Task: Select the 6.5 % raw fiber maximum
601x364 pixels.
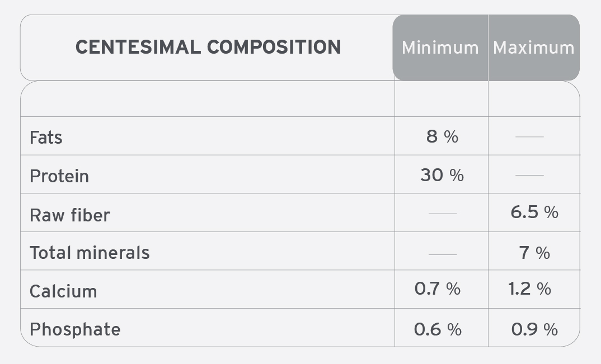Action: pos(534,212)
